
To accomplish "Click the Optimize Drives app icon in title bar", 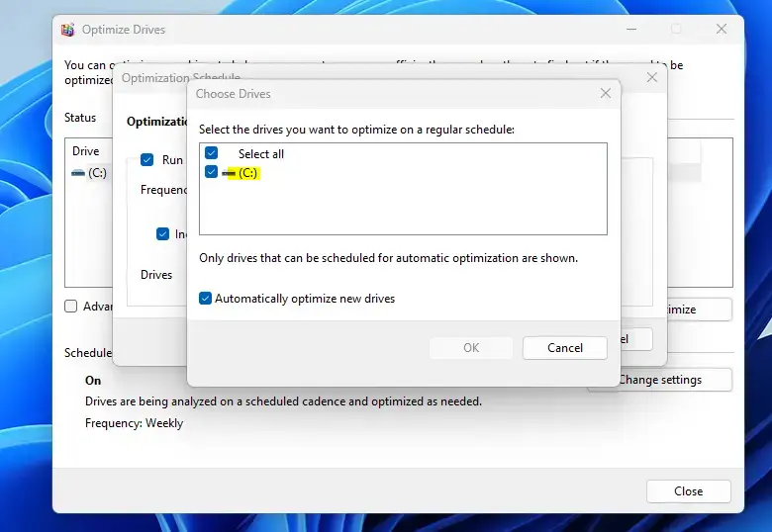I will click(68, 30).
